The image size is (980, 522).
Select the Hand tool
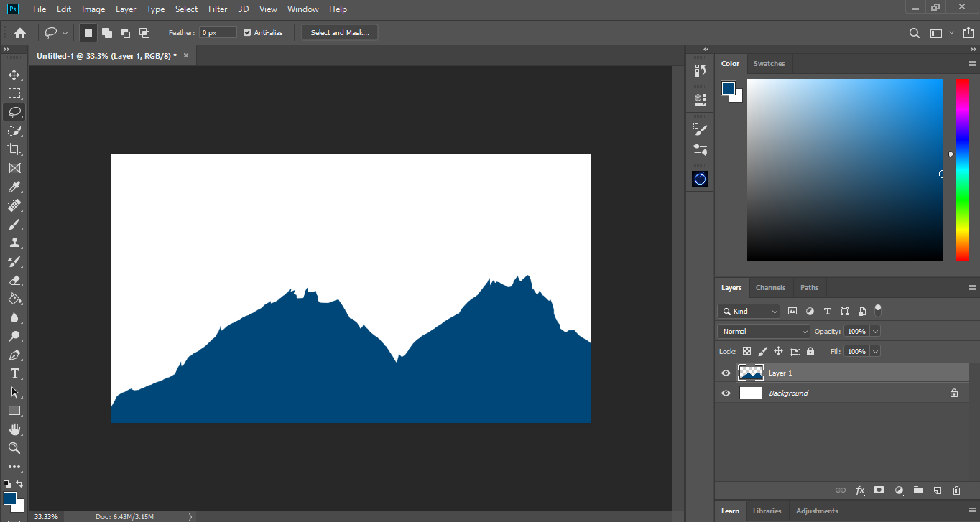(14, 429)
